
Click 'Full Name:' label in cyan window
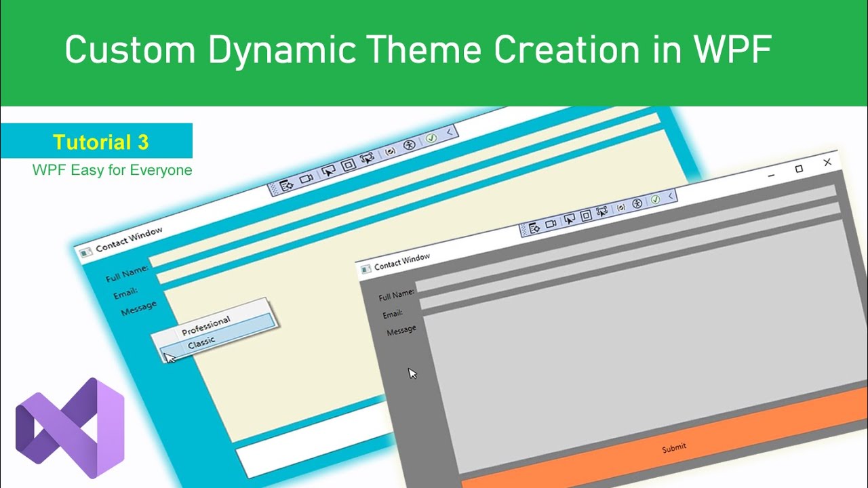[x=127, y=274]
